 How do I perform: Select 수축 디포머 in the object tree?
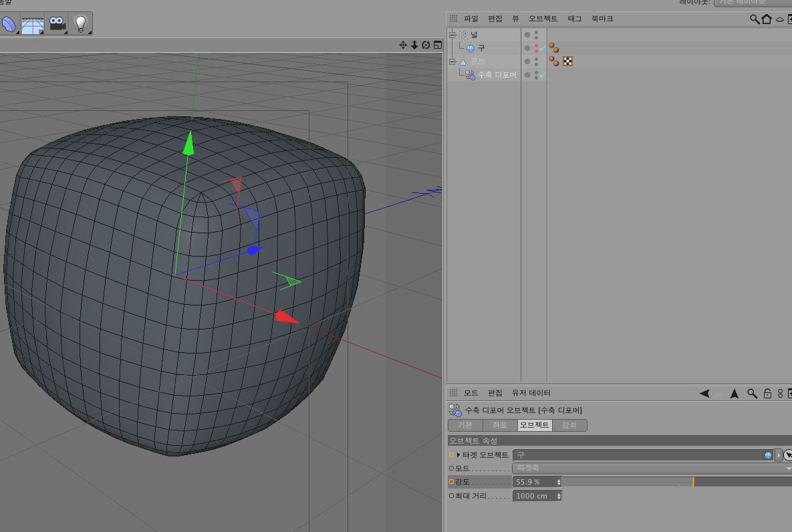[497, 75]
